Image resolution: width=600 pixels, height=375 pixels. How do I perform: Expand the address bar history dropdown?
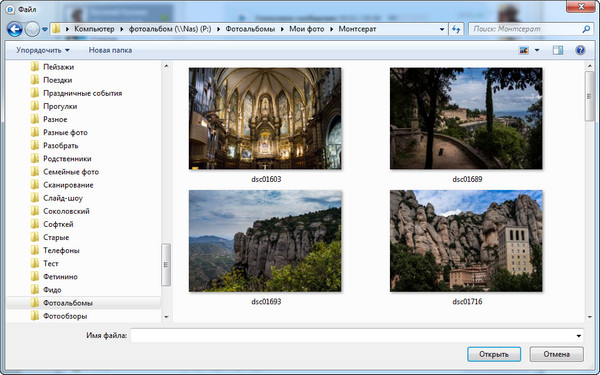442,29
